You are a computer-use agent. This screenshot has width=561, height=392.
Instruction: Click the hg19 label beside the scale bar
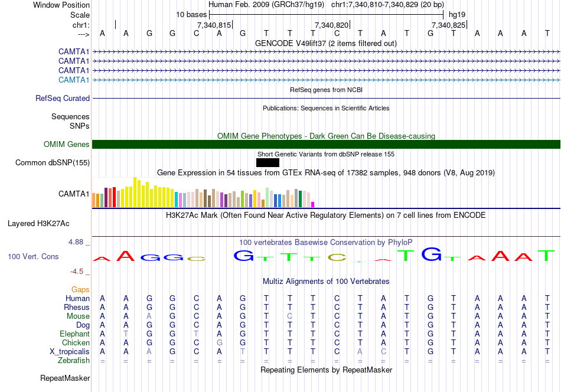point(457,15)
